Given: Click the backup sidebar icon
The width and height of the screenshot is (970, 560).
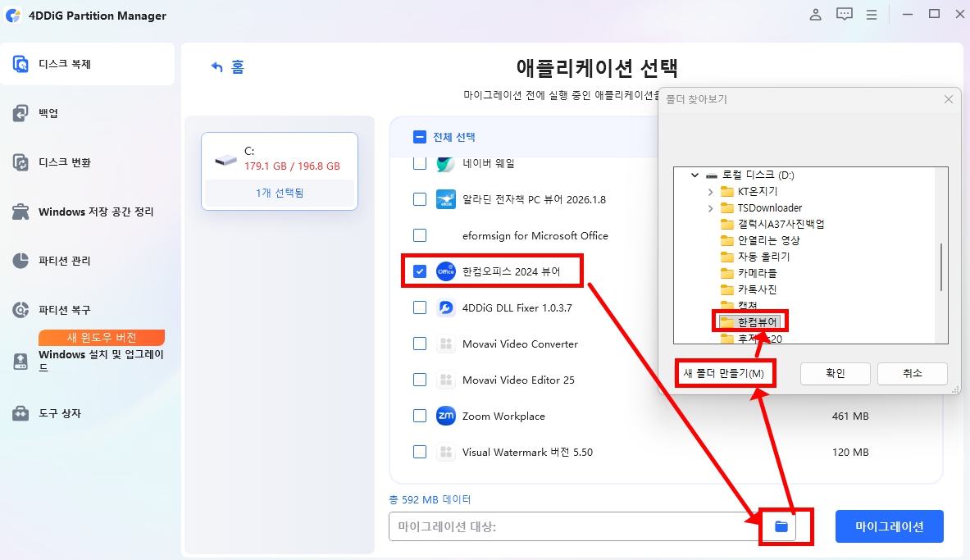Looking at the screenshot, I should (20, 113).
